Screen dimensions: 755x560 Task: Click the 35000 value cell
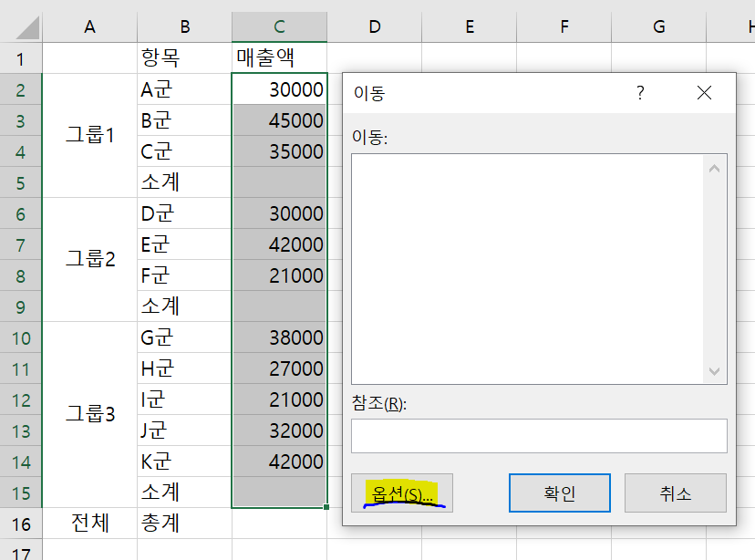coord(279,151)
